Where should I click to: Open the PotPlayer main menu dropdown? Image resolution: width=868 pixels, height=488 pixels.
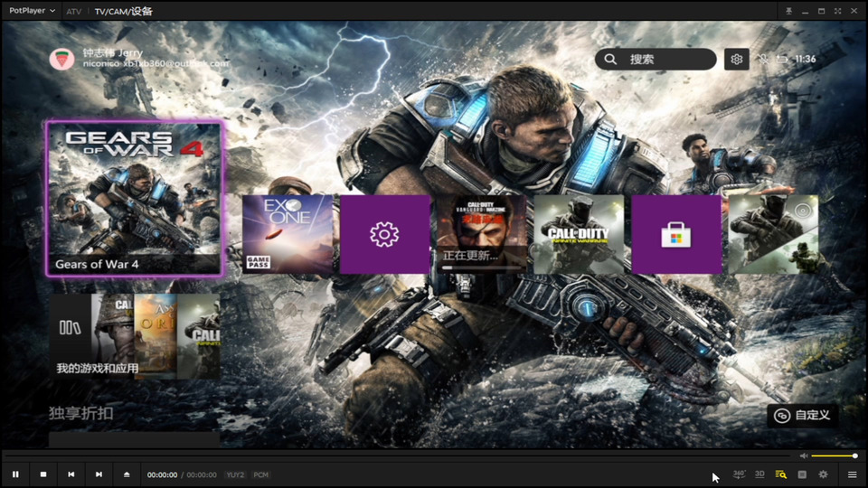(x=32, y=11)
